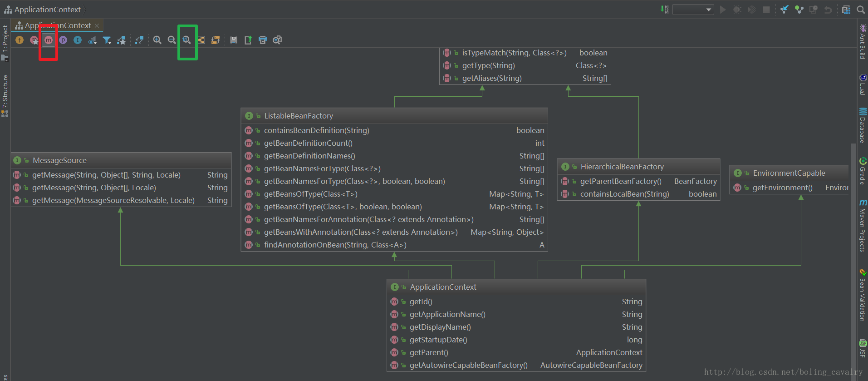Export diagram to file icon

tap(248, 40)
